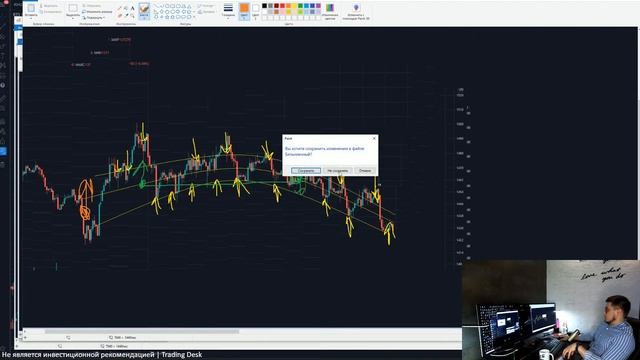Click the Cut (Вырезать) command
Screen dimensions: 640x360
[50, 6]
